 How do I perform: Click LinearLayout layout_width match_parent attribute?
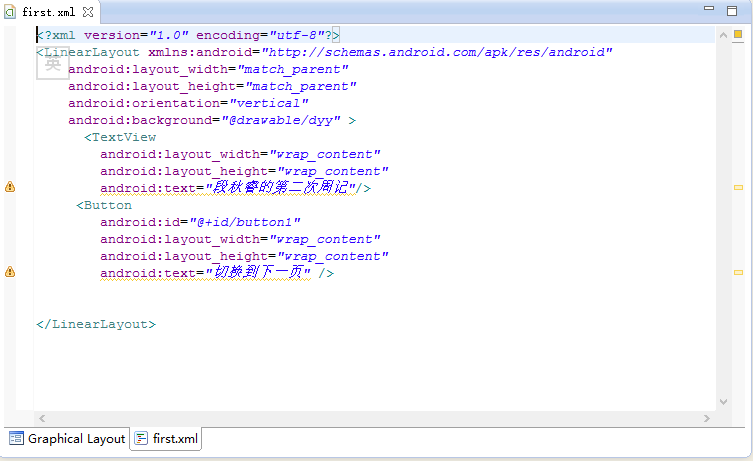[208, 69]
